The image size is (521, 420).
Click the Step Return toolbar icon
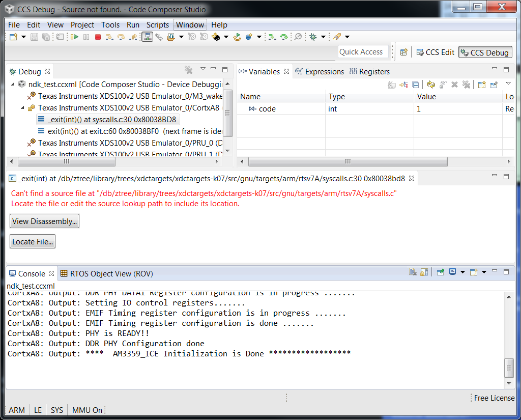[x=134, y=37]
